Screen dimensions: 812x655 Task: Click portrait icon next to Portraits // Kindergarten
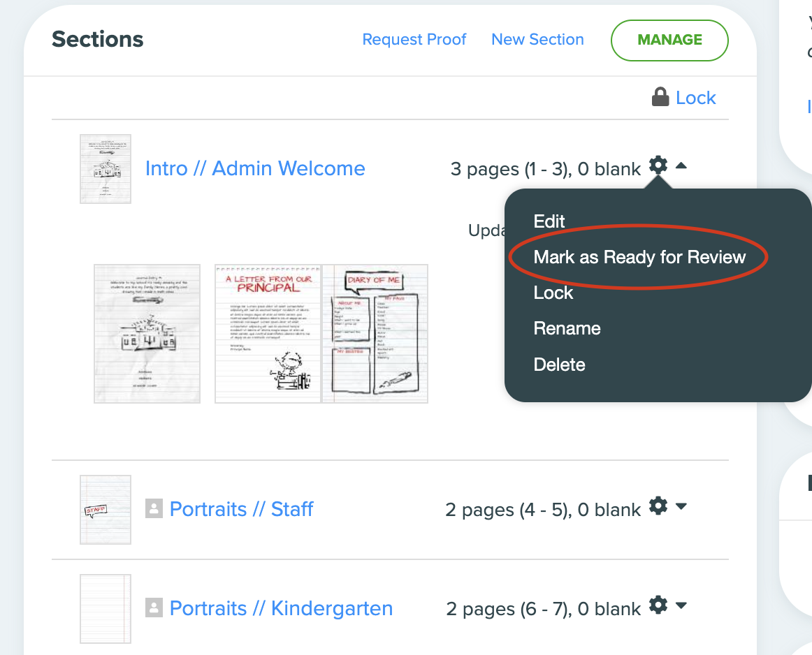point(154,608)
